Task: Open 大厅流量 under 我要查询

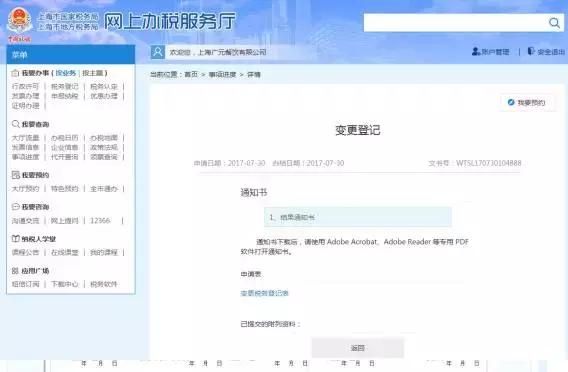Action: pos(25,138)
